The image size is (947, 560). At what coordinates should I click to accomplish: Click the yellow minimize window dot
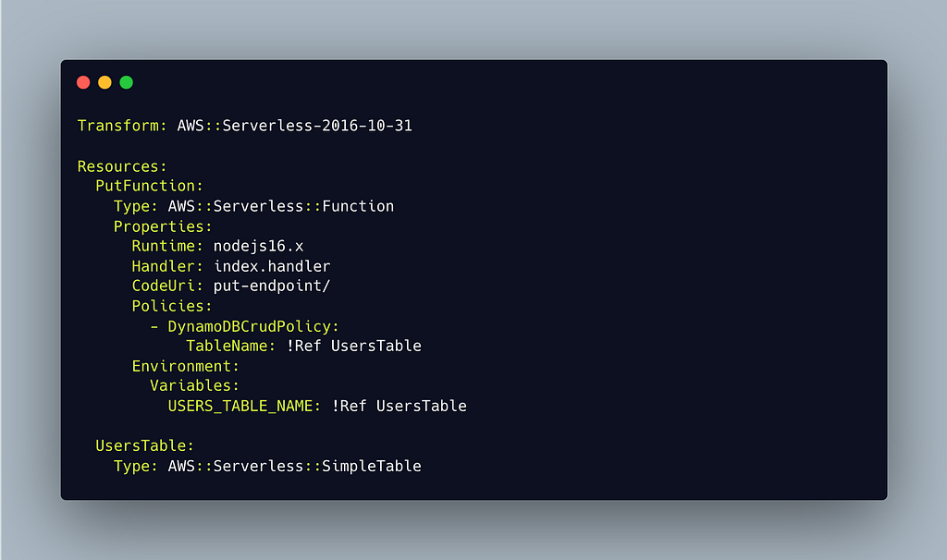(x=105, y=82)
